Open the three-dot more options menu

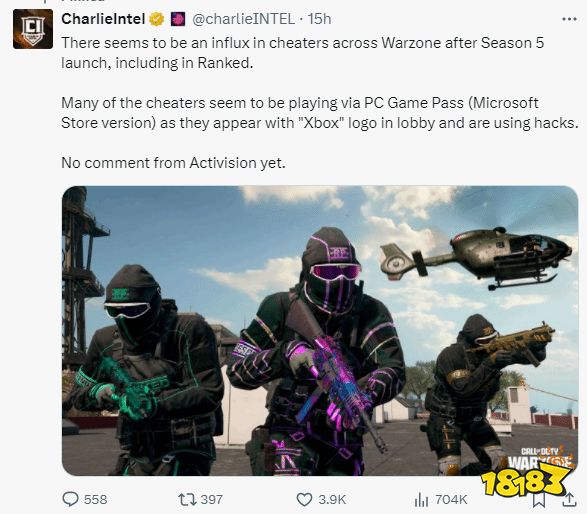(569, 19)
